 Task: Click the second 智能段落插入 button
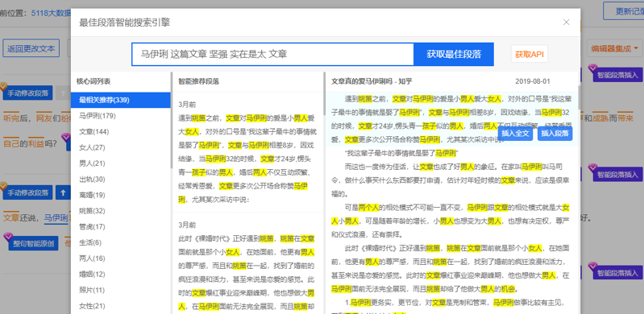[x=617, y=175]
